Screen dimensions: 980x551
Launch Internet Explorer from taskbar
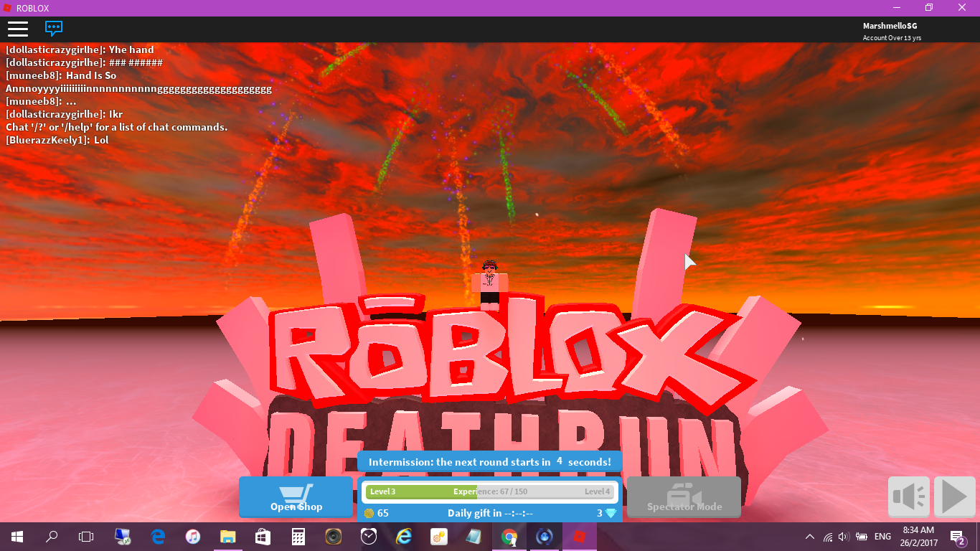tap(404, 537)
